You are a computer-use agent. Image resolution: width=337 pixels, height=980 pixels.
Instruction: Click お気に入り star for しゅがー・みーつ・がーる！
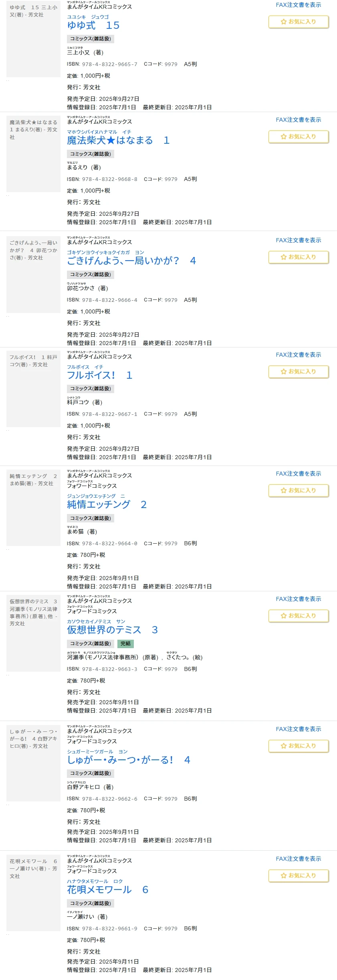point(299,746)
